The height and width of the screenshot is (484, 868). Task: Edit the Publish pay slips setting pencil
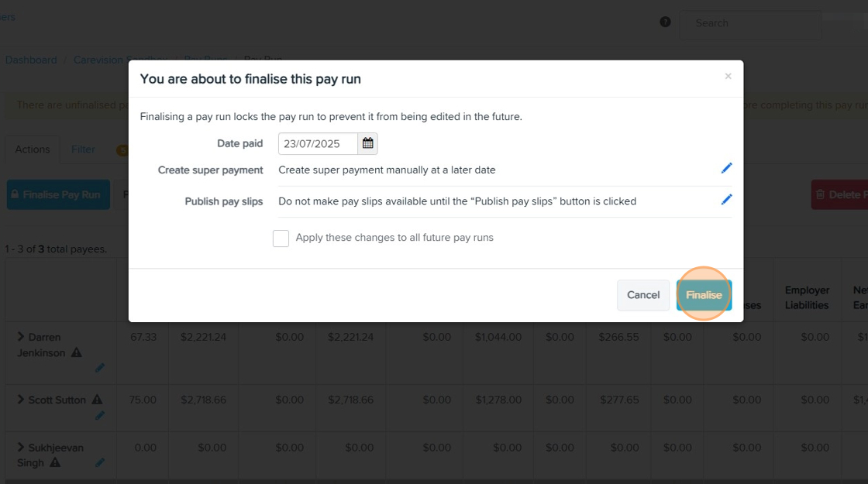pos(726,199)
